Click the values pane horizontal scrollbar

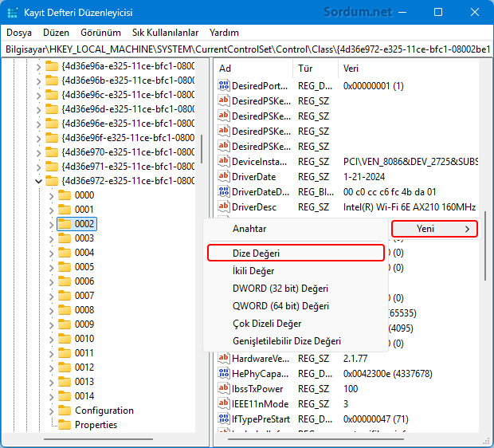tap(316, 439)
